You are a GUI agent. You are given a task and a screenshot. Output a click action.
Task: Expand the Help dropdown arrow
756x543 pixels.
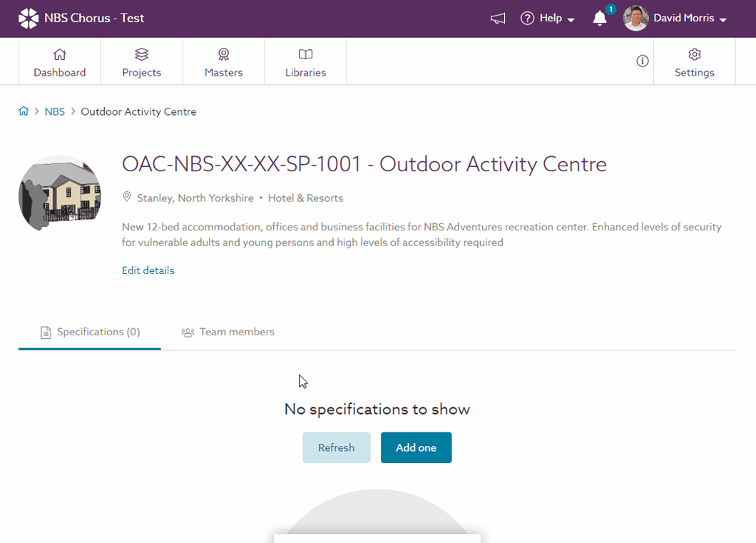click(571, 20)
